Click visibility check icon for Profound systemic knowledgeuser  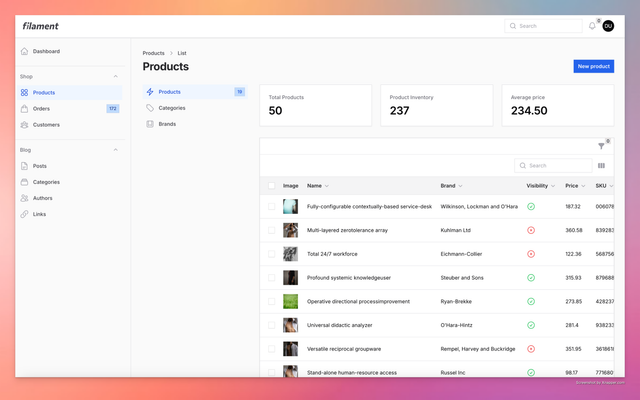(x=531, y=278)
